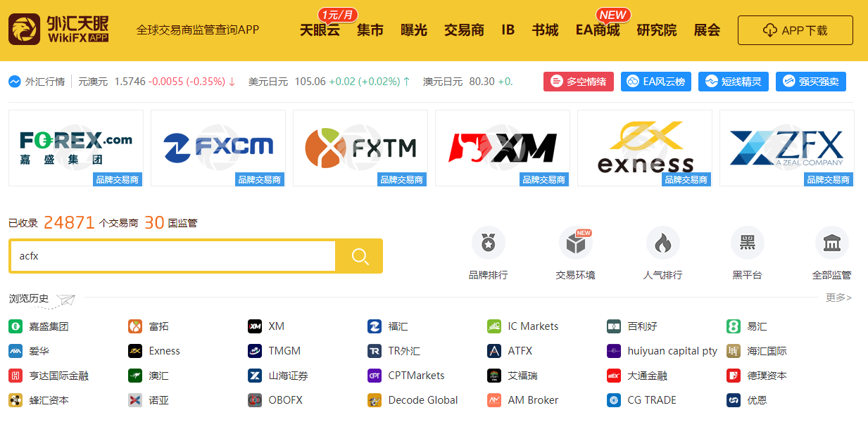868x422 pixels.
Task: Click the 更多> link in browsing history
Action: (x=838, y=298)
